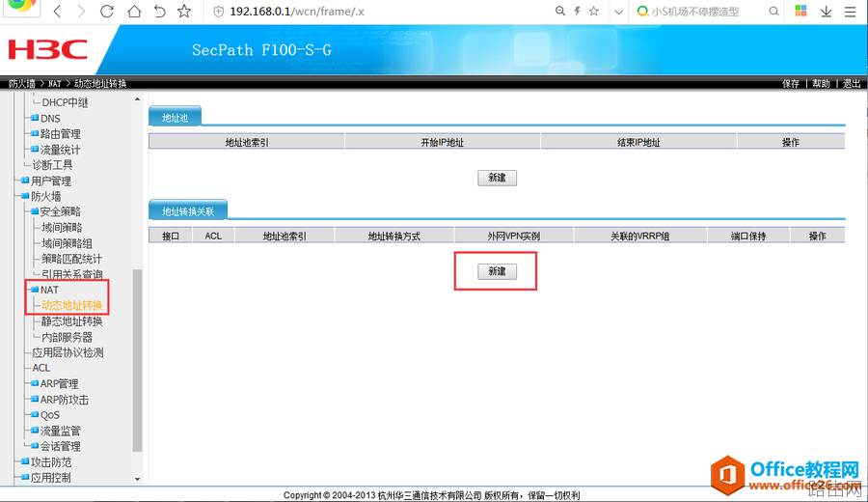This screenshot has height=502, width=868.
Task: Bookmark page with toolbar star icon
Action: pos(184,11)
